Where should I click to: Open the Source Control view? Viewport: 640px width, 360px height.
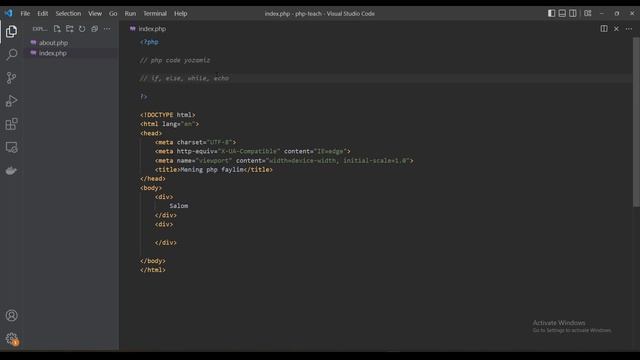pyautogui.click(x=11, y=78)
